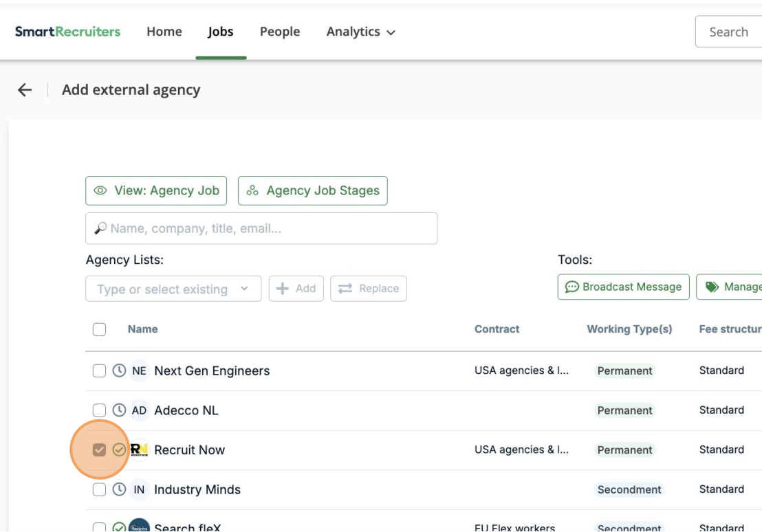Click the green checkmark status icon for Recruit Now

tap(119, 450)
